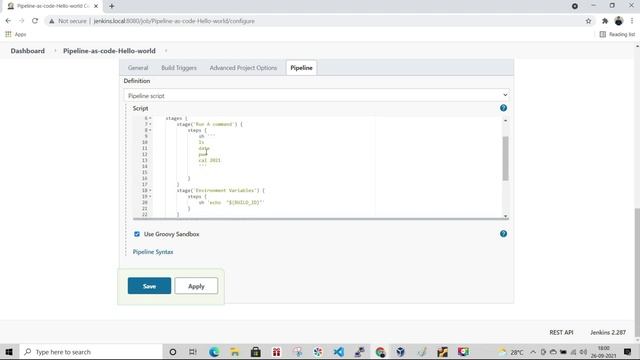Open the taskbar clock and date
This screenshot has width=640, height=360.
pyautogui.click(x=604, y=352)
